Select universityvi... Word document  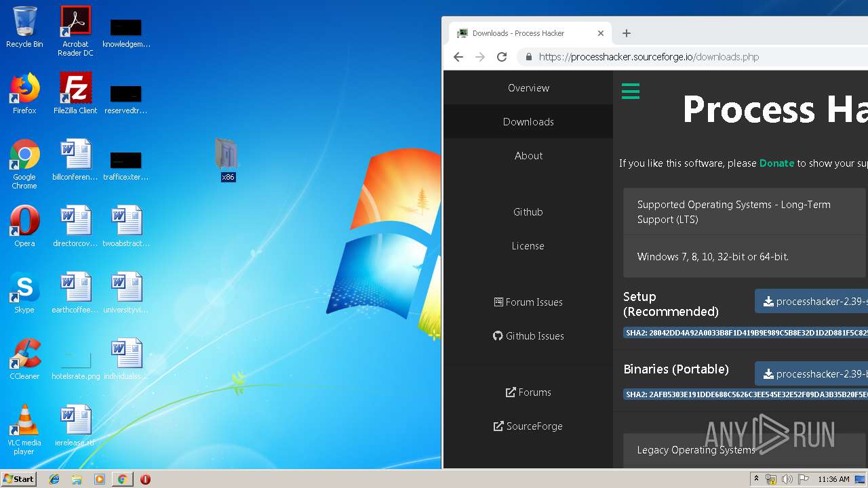pos(126,293)
